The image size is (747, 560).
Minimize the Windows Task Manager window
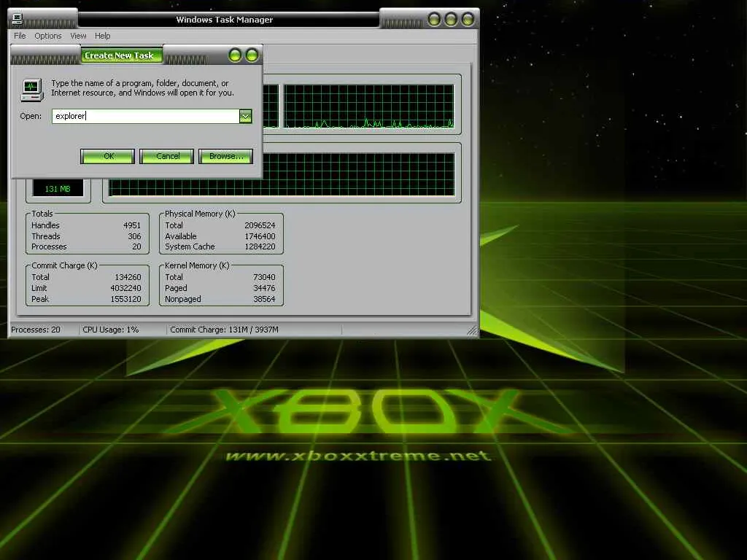(434, 20)
